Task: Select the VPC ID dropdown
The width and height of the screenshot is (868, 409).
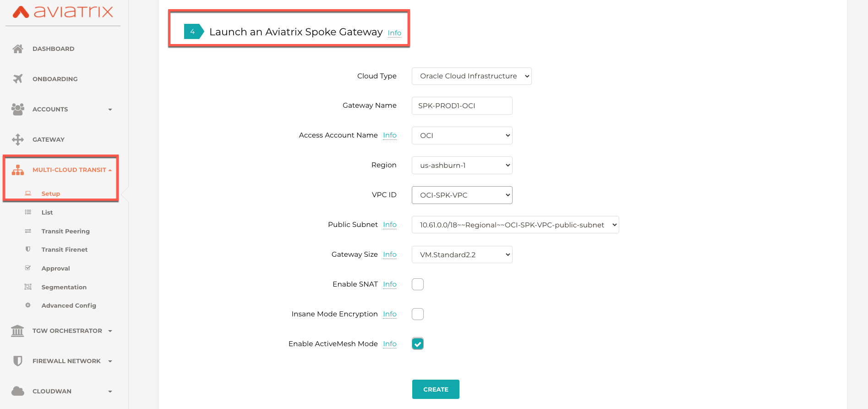Action: [x=462, y=195]
